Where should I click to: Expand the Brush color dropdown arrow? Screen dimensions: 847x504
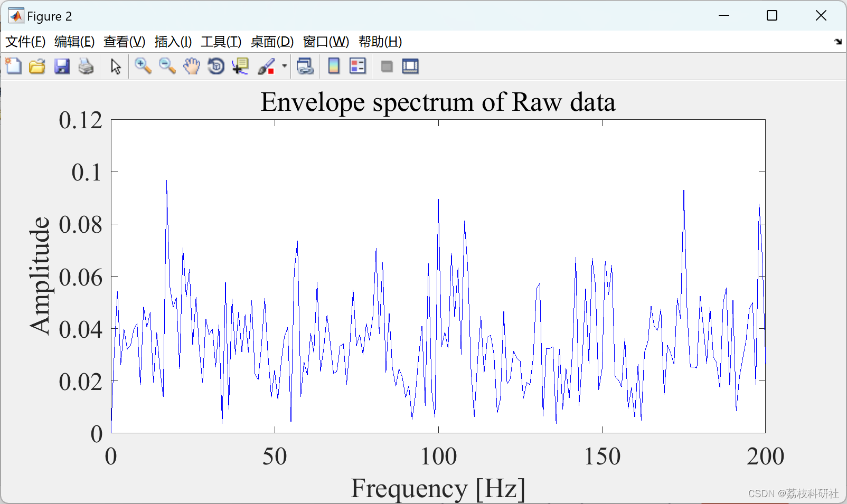click(284, 66)
